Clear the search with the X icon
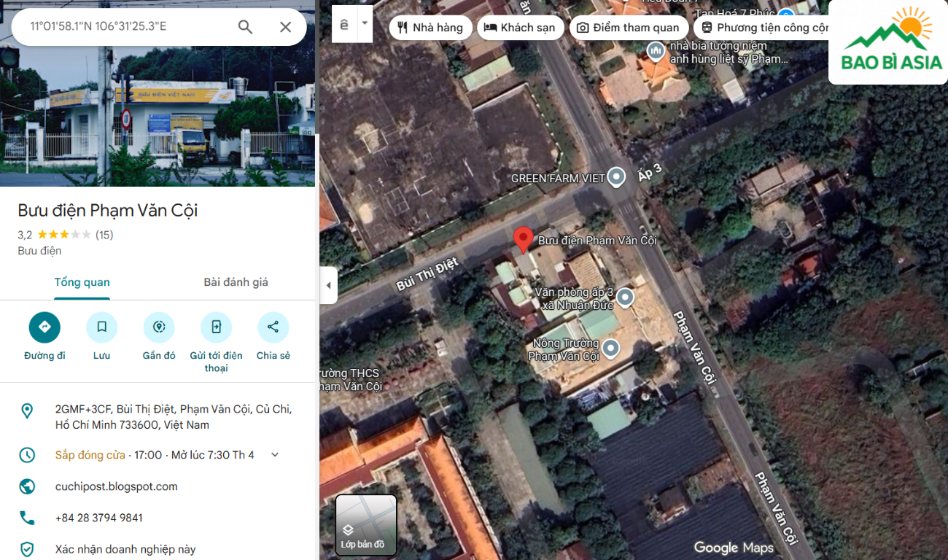The height and width of the screenshot is (560, 948). pyautogui.click(x=285, y=27)
